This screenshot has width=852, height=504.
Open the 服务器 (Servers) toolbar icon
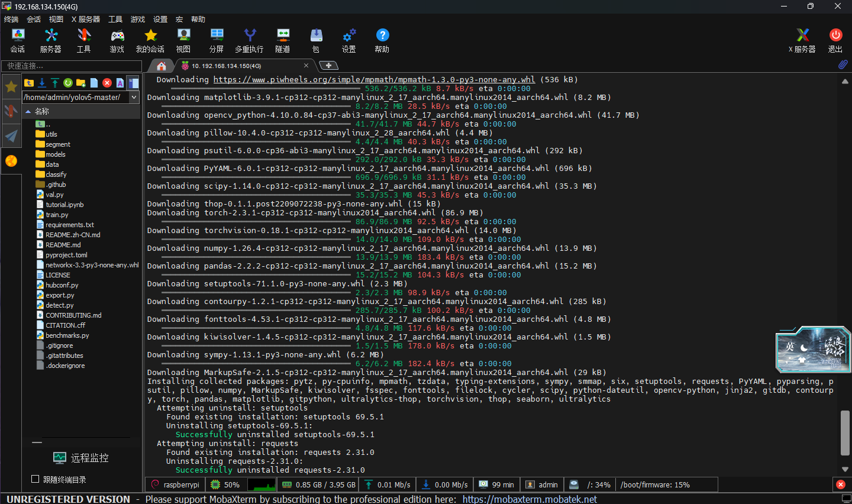pos(51,41)
